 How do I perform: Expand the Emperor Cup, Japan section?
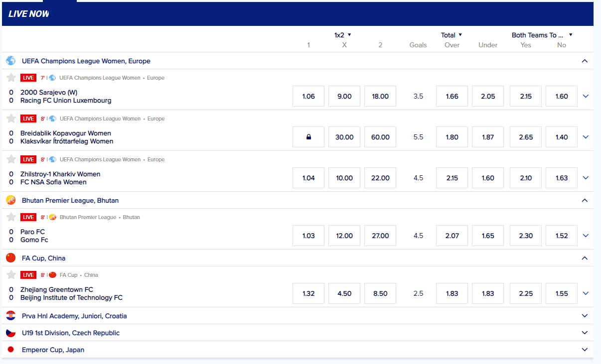pos(585,350)
